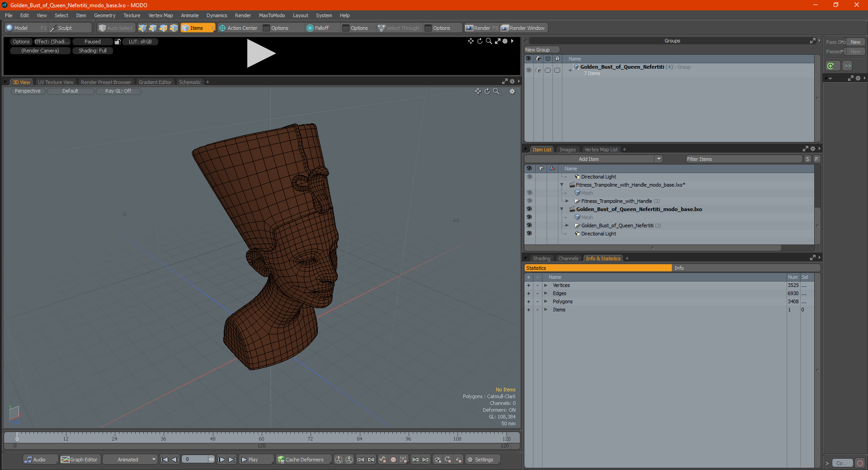Switch to Model mode

(20, 28)
